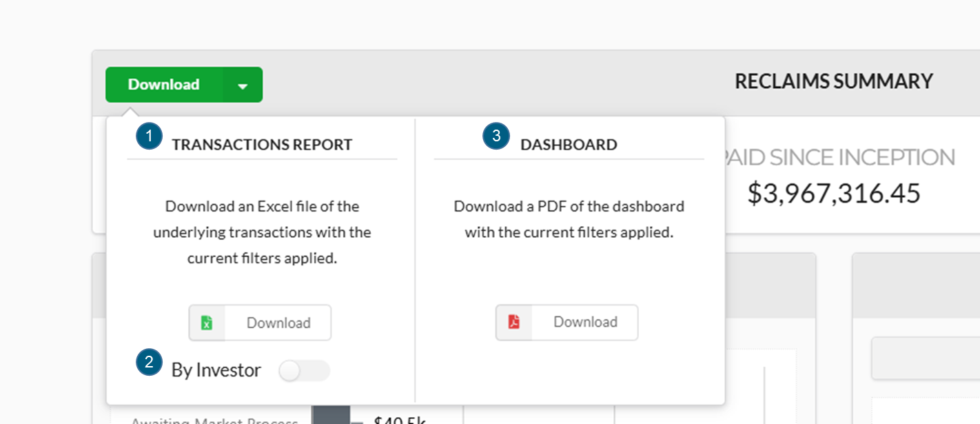
Task: Click the PDF dashboard description text
Action: [569, 219]
